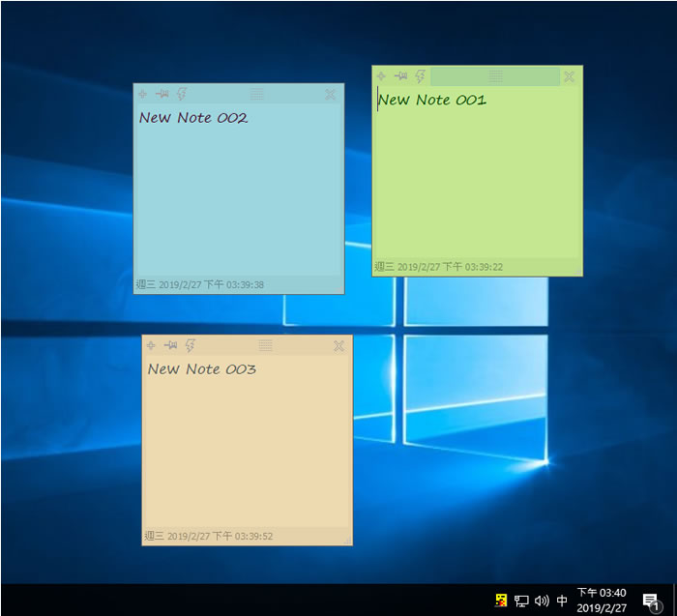The height and width of the screenshot is (616, 677).
Task: Open the volume control in system tray
Action: pyautogui.click(x=542, y=601)
